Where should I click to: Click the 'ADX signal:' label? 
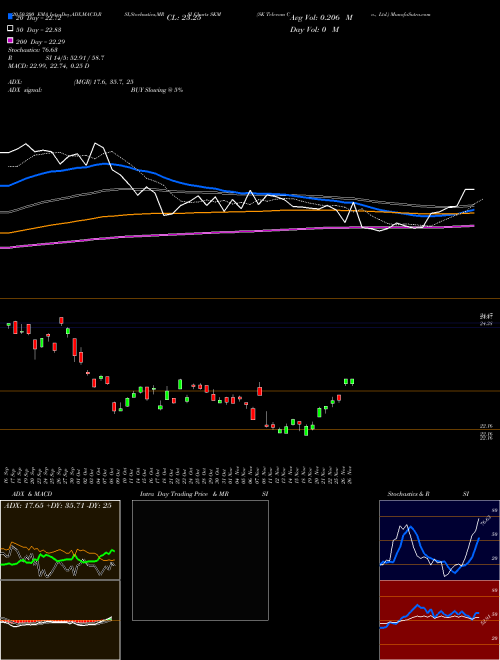pyautogui.click(x=25, y=90)
